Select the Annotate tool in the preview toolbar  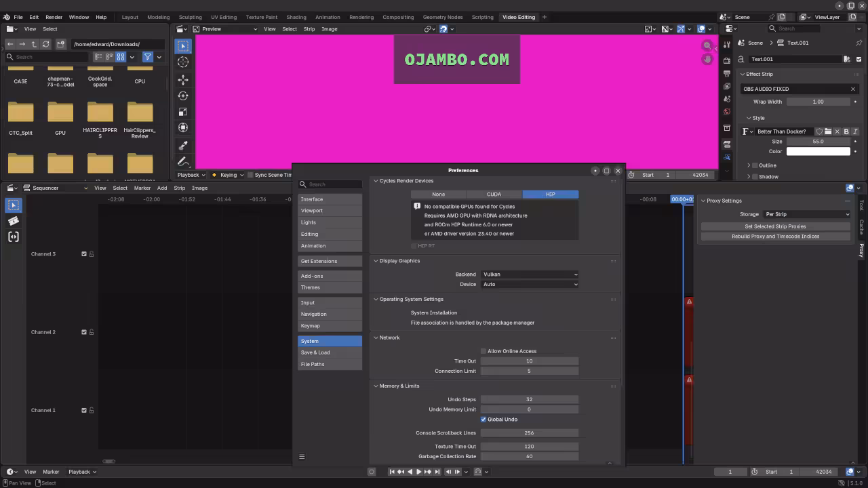click(x=182, y=161)
